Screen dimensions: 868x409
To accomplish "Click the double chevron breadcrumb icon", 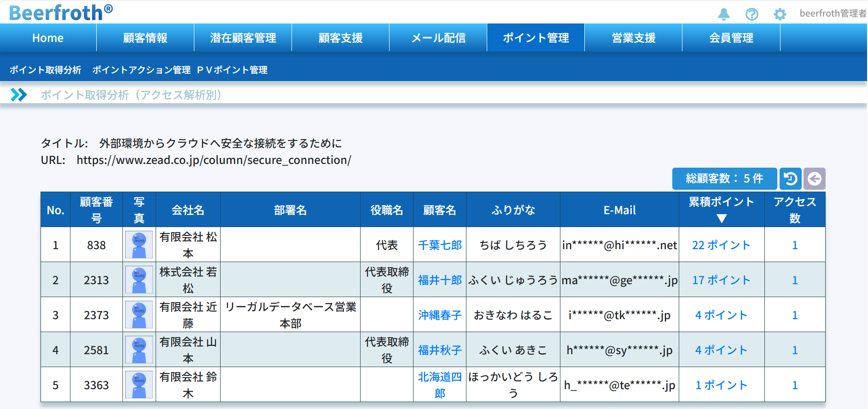I will [x=19, y=95].
